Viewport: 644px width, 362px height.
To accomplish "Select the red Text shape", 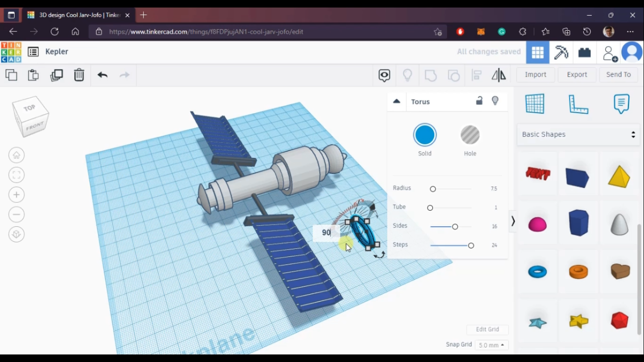I will click(x=538, y=174).
